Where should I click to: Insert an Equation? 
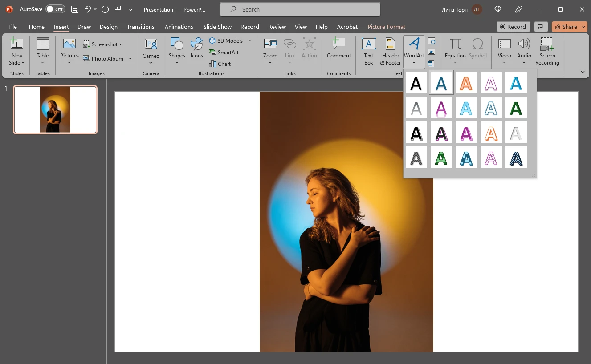(455, 49)
